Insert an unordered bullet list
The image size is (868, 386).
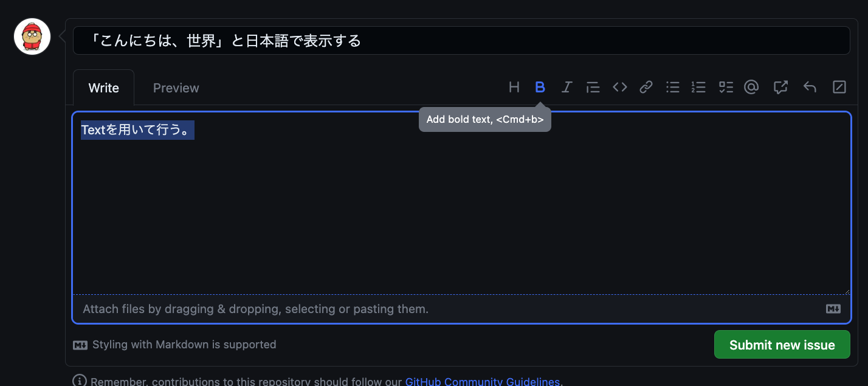(x=672, y=87)
